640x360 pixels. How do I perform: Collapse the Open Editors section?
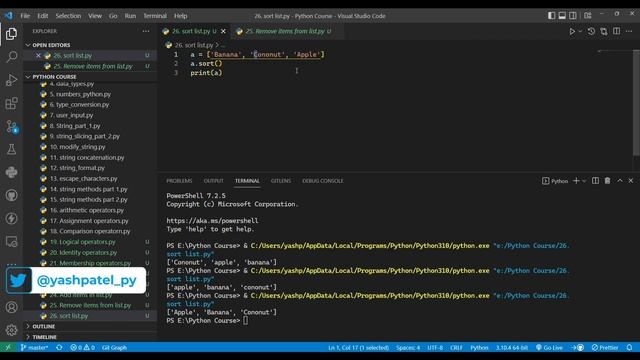coord(51,45)
